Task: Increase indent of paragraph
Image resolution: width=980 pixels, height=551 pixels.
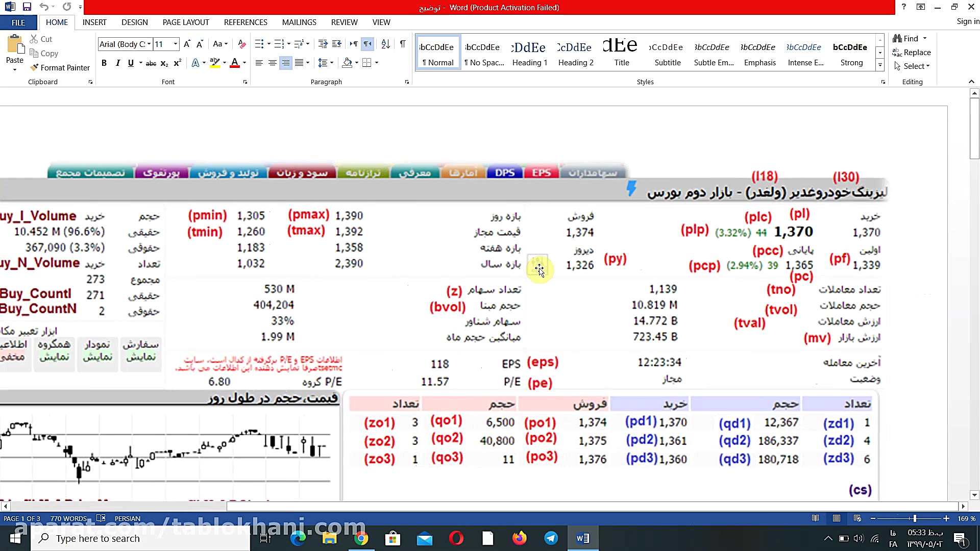Action: [x=337, y=44]
